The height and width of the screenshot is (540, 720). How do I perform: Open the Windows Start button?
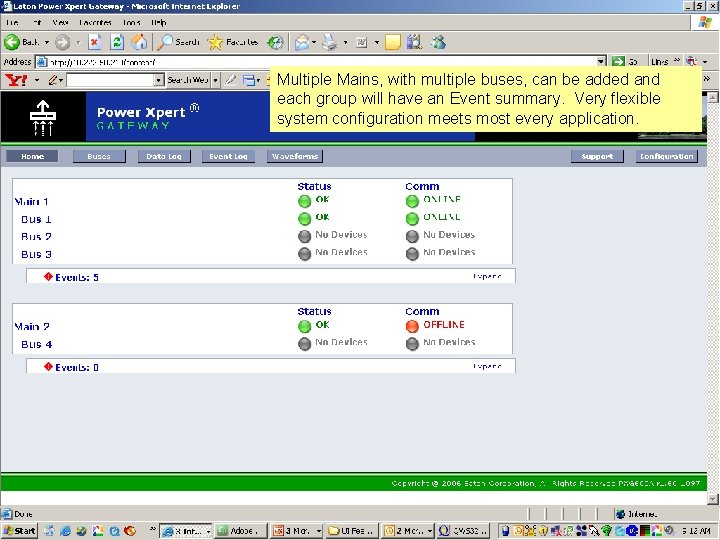(20, 531)
